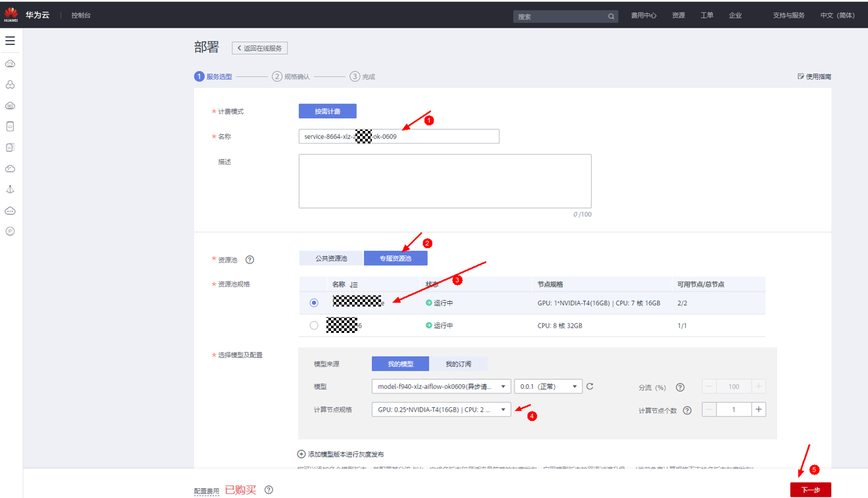Click the Huawei logo

point(11,15)
